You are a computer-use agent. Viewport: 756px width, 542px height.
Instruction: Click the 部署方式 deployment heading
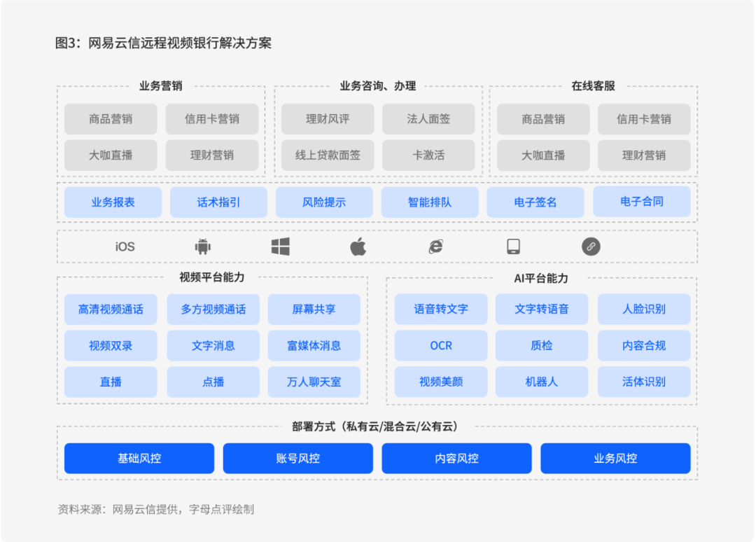(377, 426)
